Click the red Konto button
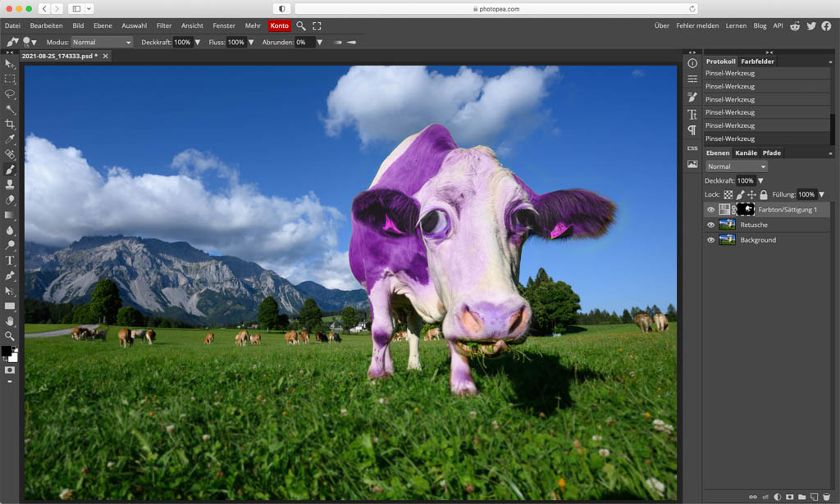This screenshot has height=504, width=840. [x=280, y=25]
